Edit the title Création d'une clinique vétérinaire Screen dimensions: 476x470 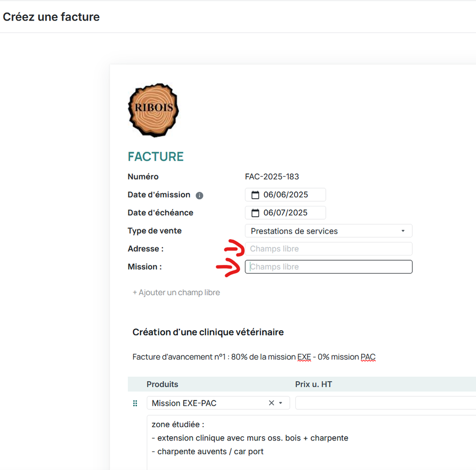pyautogui.click(x=208, y=332)
